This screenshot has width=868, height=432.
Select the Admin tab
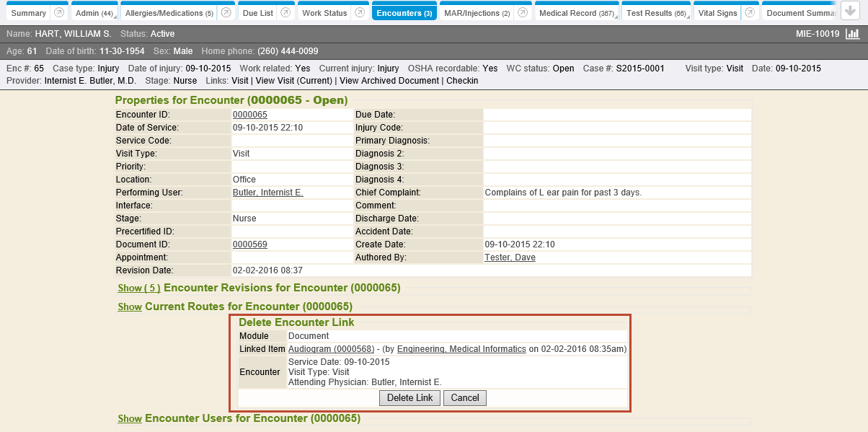coord(94,13)
